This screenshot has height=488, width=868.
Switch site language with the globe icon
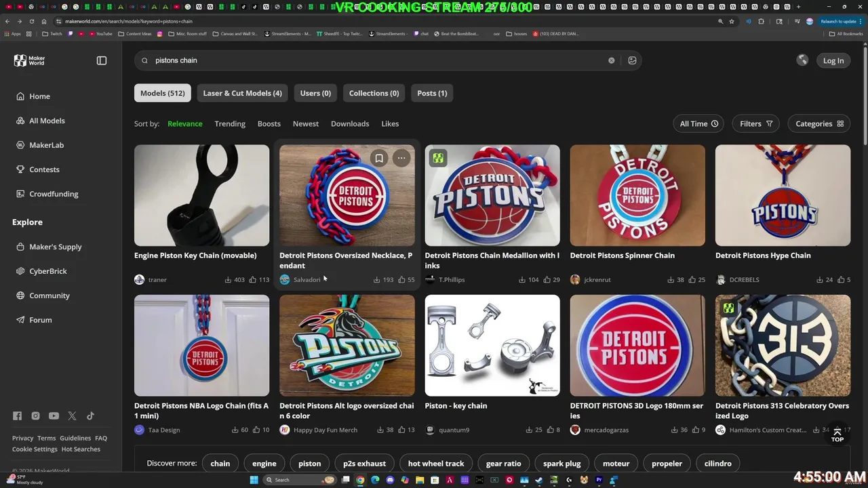click(x=802, y=60)
